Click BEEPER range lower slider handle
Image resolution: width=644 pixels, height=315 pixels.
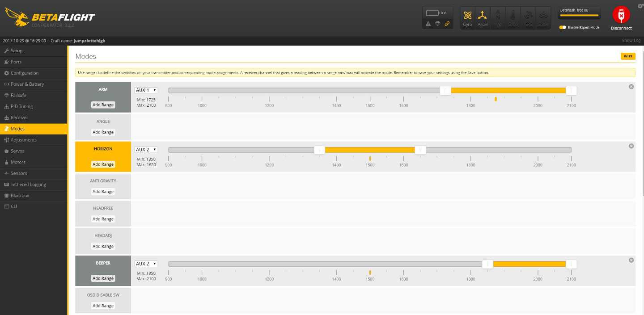tap(487, 264)
